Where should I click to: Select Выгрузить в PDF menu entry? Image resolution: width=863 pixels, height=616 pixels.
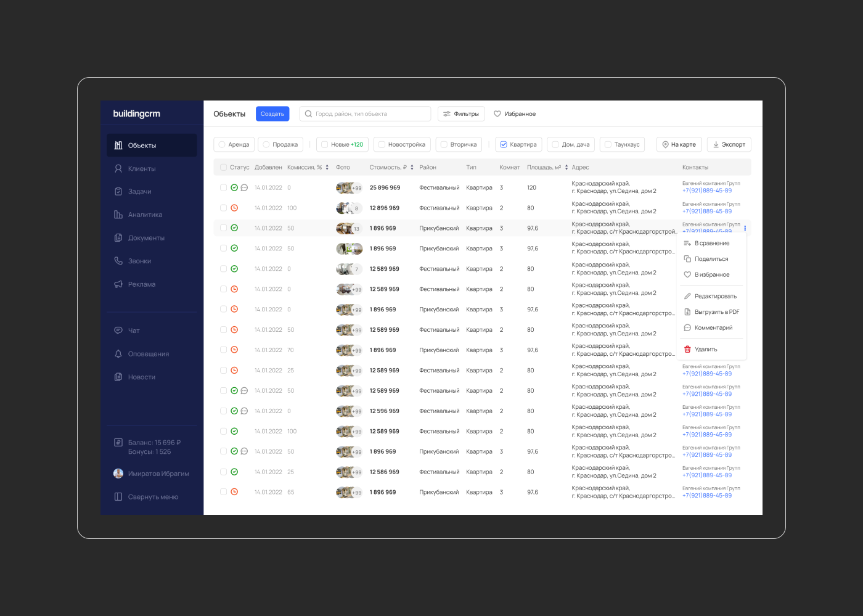[716, 312]
